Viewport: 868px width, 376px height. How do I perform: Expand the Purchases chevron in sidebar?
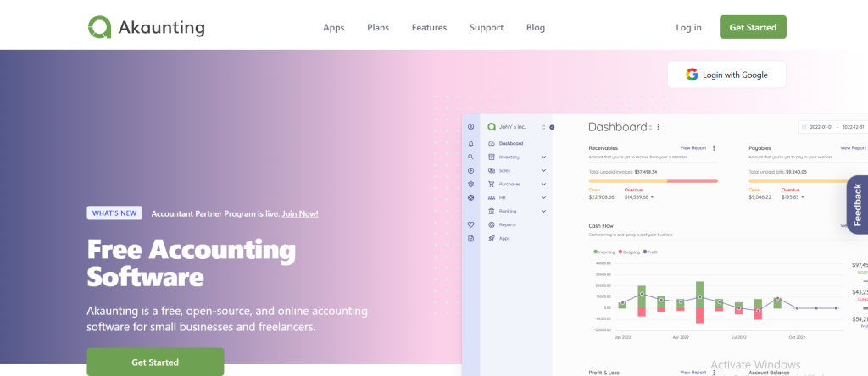click(544, 184)
